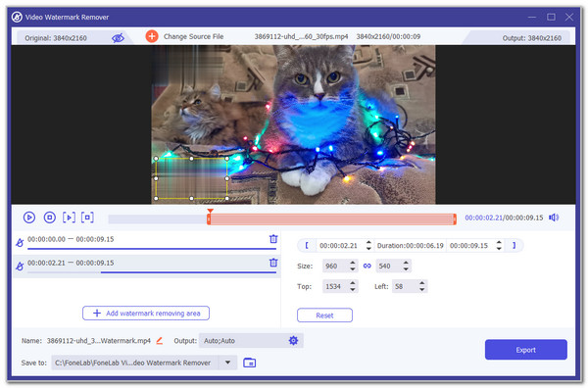Screen dimensions: 588x388
Task: Click the yellow watermark selection box
Action: (191, 178)
